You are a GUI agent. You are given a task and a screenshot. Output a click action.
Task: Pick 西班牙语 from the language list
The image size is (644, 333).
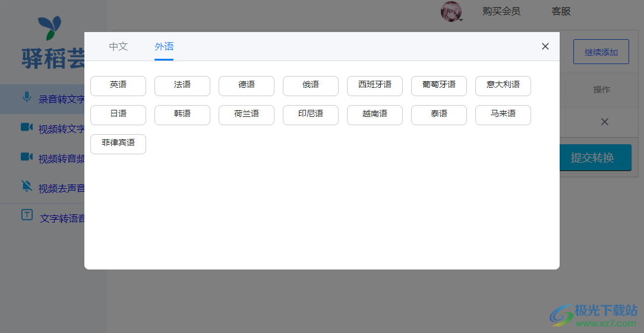point(375,85)
